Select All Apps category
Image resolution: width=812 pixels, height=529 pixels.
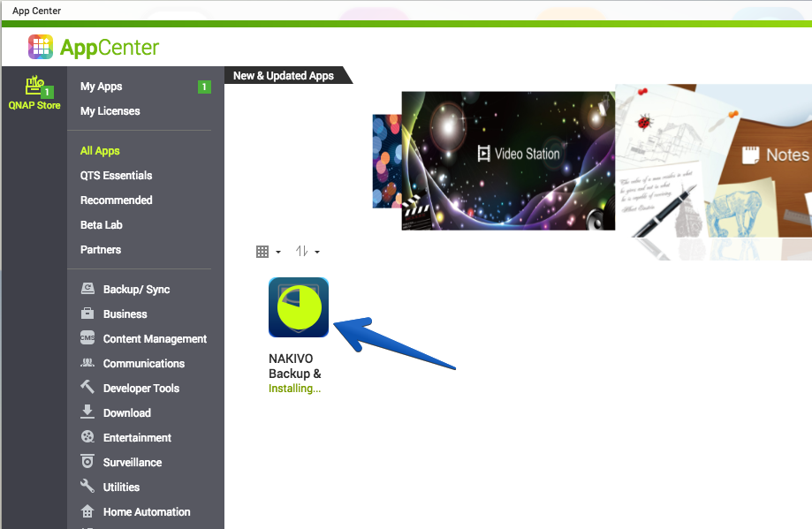[x=100, y=151]
